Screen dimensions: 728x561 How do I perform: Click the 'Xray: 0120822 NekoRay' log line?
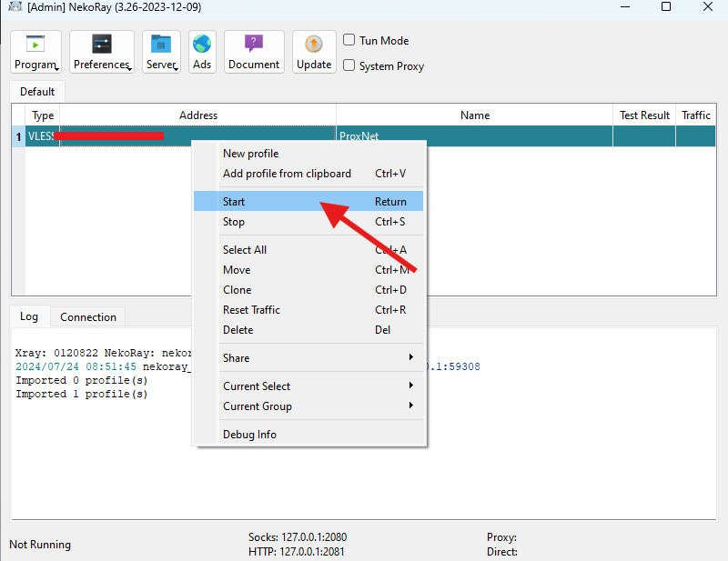coord(104,353)
